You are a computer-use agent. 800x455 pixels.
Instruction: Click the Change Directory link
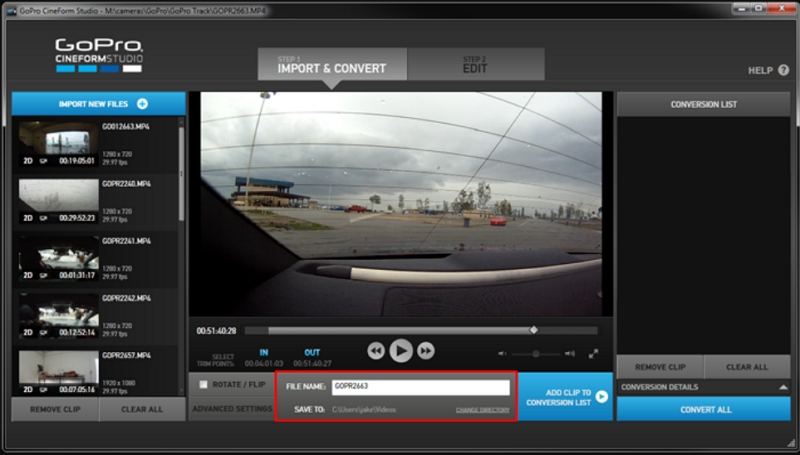tap(483, 410)
